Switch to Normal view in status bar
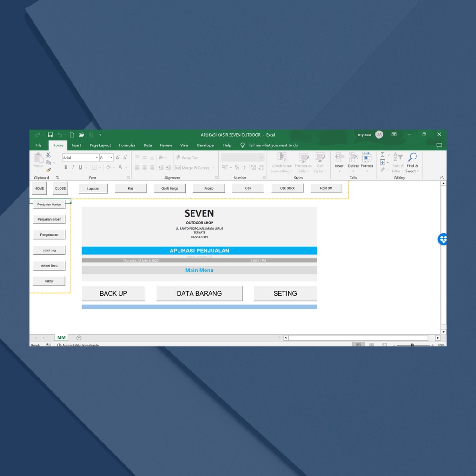The image size is (476, 476). [x=358, y=345]
